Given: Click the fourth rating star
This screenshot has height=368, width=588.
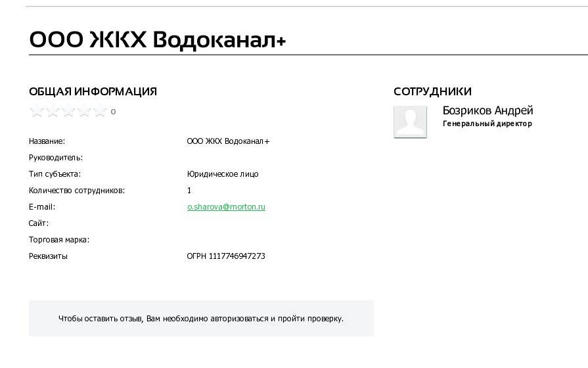Looking at the screenshot, I should [84, 111].
